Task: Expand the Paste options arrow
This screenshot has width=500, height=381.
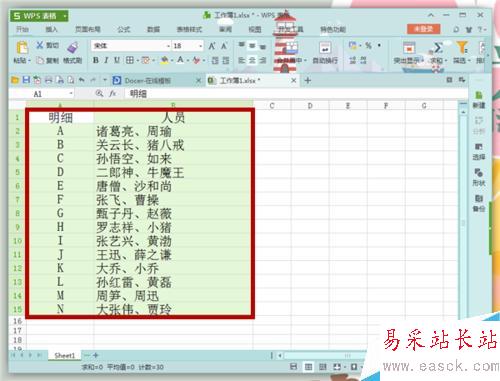Action: 30,61
